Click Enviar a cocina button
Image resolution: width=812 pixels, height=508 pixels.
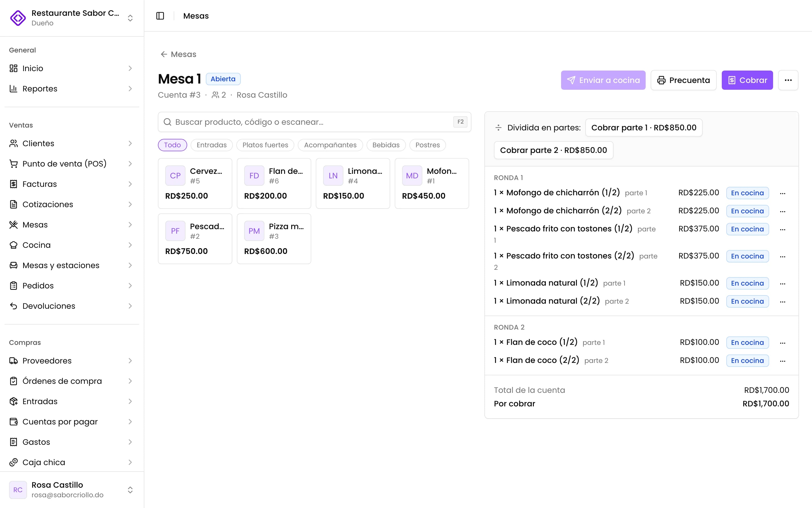click(x=603, y=80)
